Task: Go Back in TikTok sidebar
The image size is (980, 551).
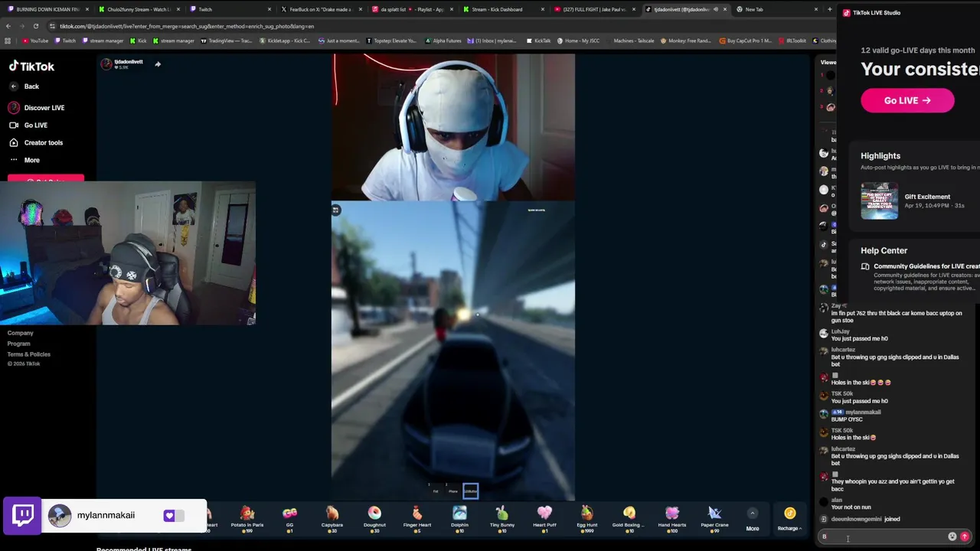Action: pos(24,86)
